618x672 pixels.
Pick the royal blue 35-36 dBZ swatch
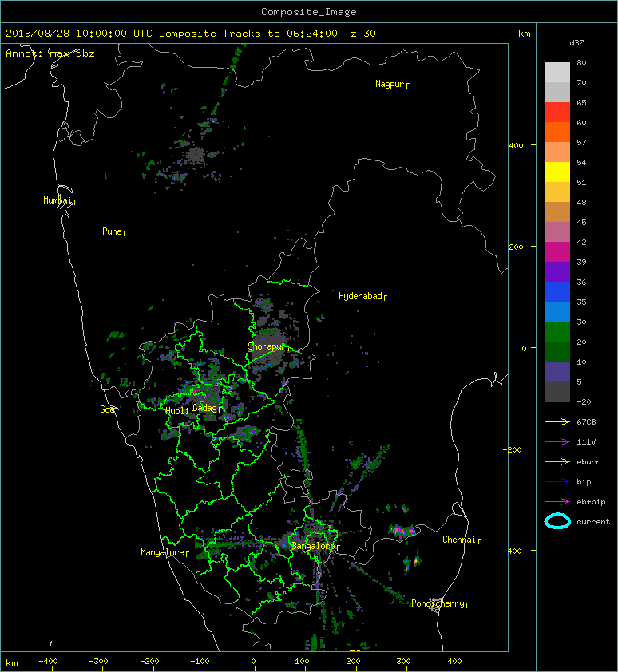[x=557, y=292]
